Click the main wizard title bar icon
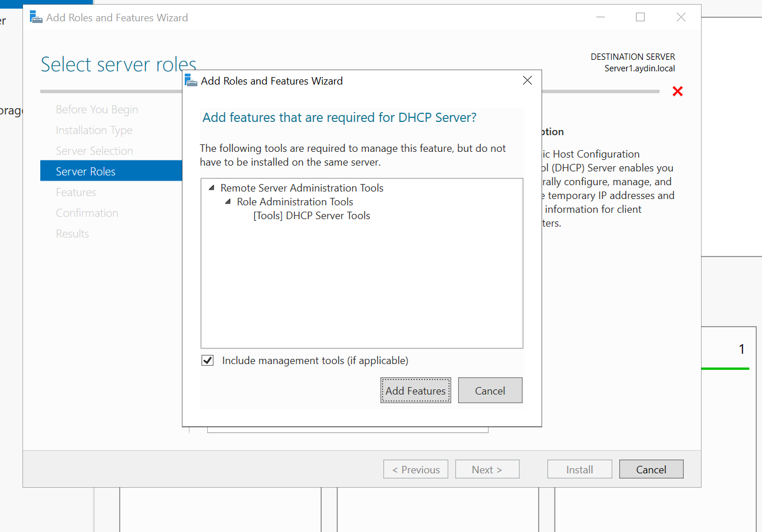Screen dimensions: 762x532 [36, 17]
